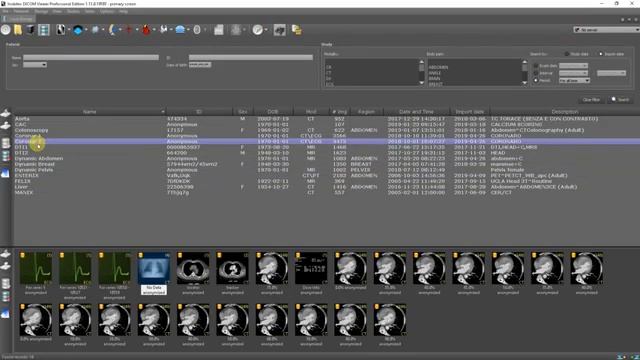Click the blue image icon beside thumbnails panel
Screen dimensions: 640x360
coord(5,313)
